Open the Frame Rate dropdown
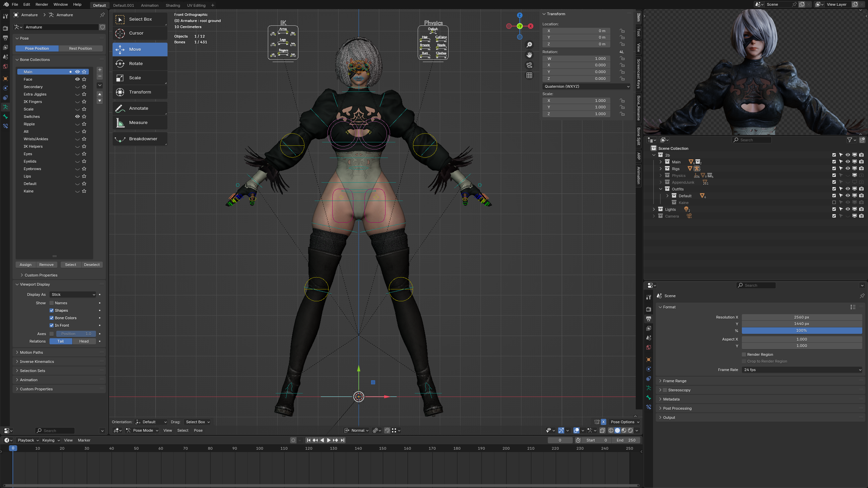This screenshot has width=868, height=488. (802, 370)
